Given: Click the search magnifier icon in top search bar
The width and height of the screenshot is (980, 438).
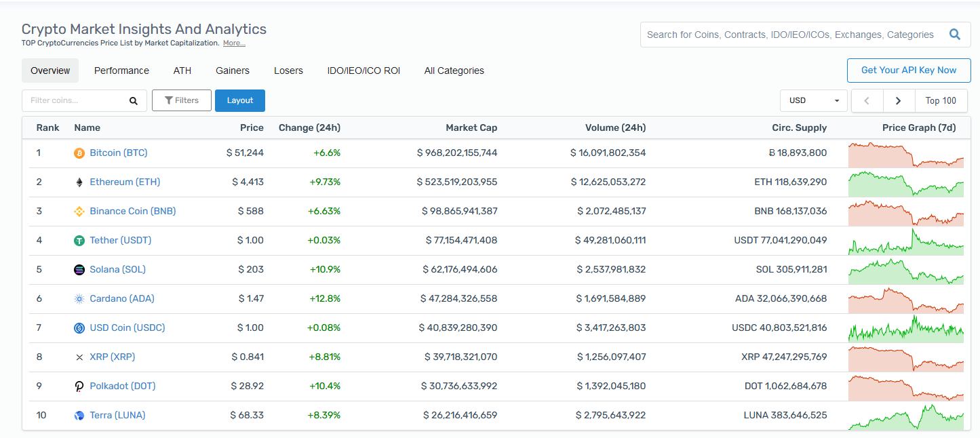Looking at the screenshot, I should coord(955,35).
